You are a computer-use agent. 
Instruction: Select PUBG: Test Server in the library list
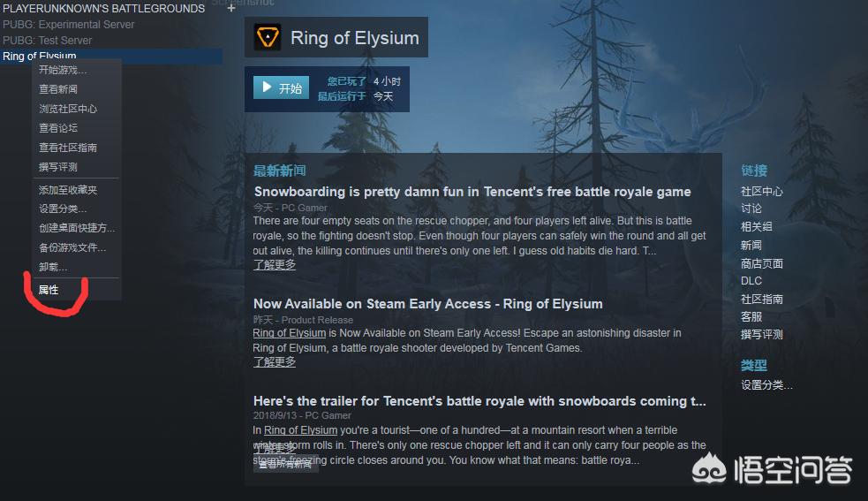coord(47,41)
